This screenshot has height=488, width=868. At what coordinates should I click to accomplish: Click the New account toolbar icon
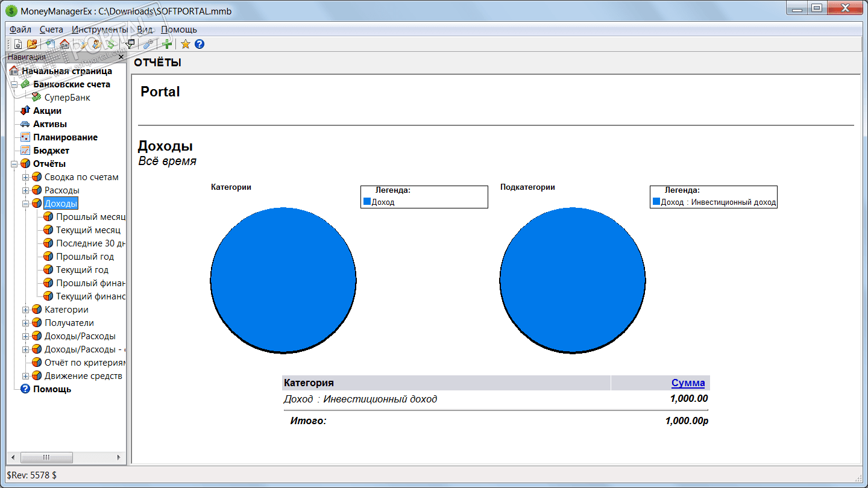point(51,44)
